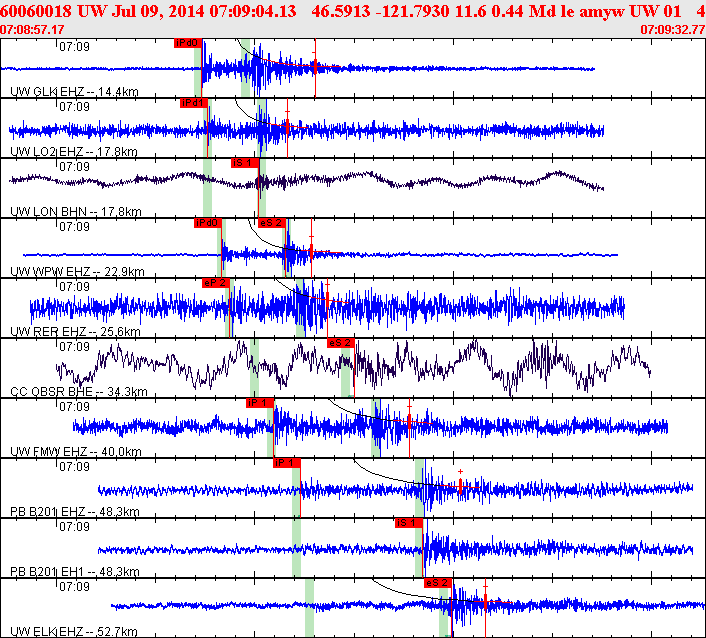This screenshot has height=638, width=706.
Task: Click the end time 07:09:32.77
Action: coord(673,30)
